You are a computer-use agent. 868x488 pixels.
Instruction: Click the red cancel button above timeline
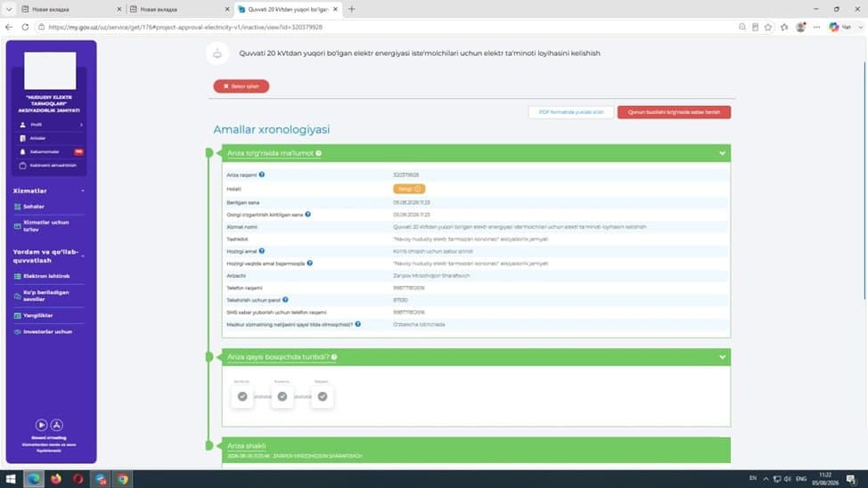(242, 86)
